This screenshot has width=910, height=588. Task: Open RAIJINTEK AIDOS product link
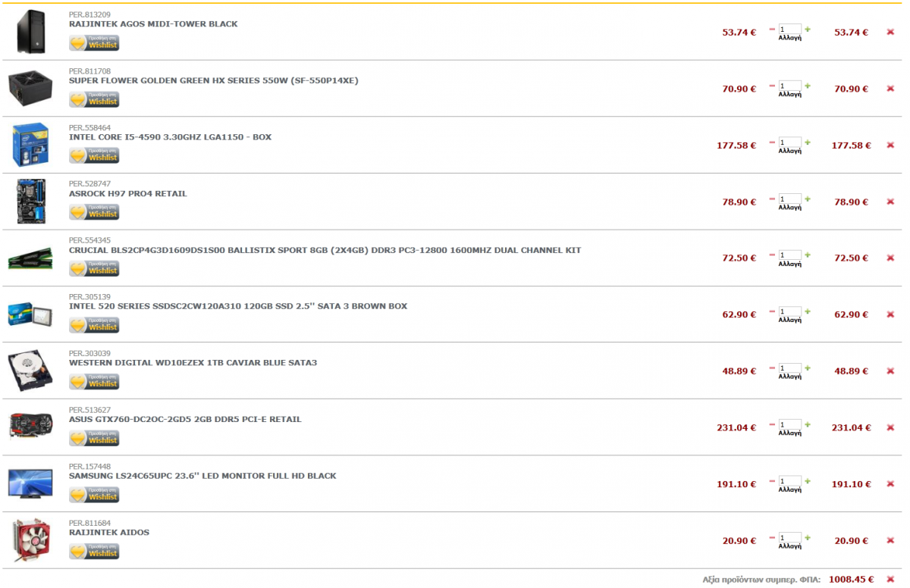pos(109,533)
